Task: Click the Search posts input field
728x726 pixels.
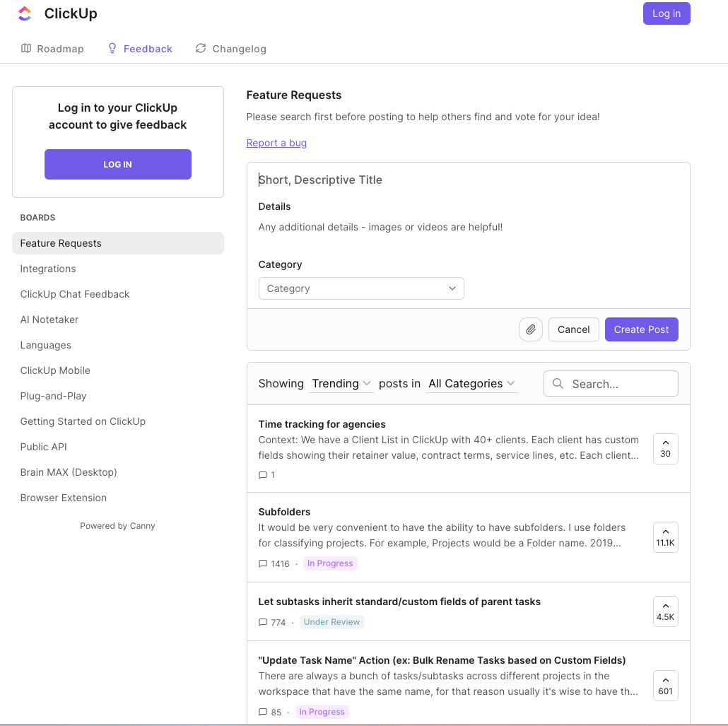Action: (x=611, y=384)
